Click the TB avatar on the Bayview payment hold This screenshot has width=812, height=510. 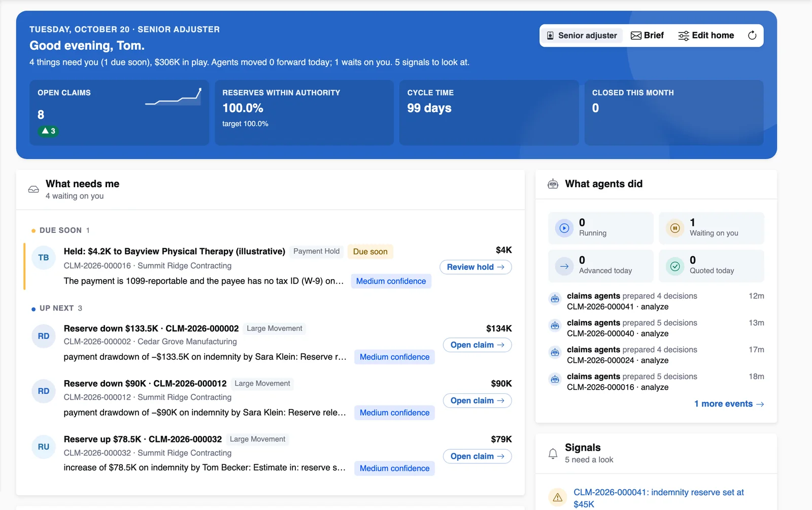pos(44,258)
